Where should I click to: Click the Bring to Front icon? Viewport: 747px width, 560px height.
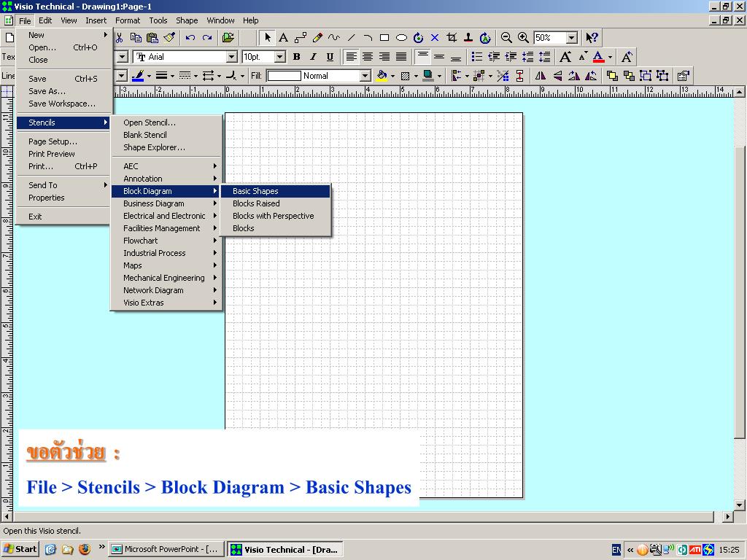point(612,76)
